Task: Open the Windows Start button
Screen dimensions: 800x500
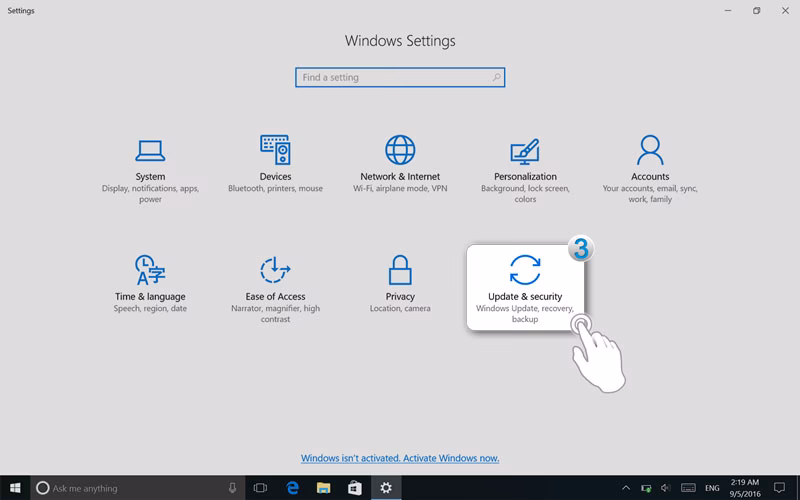Action: point(15,488)
